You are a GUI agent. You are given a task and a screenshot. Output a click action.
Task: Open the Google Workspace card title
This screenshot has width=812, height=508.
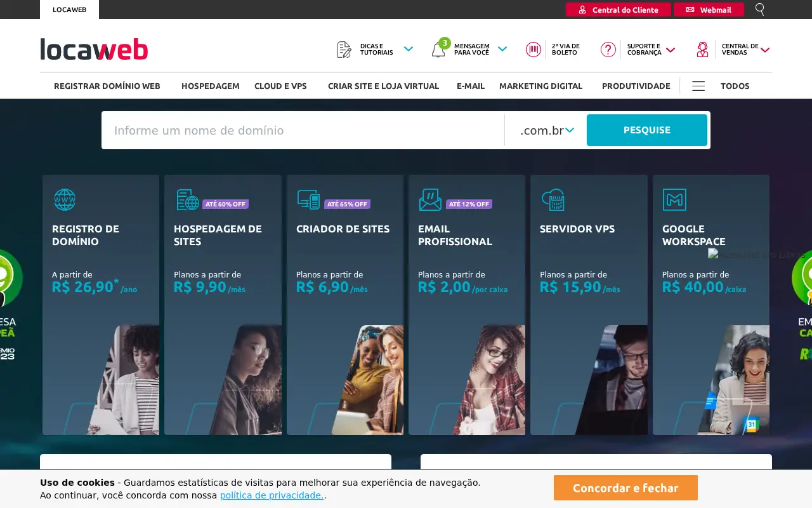pyautogui.click(x=694, y=235)
